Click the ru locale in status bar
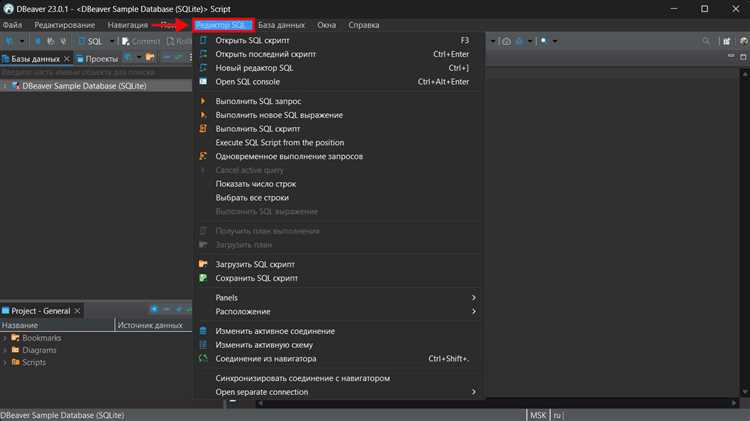Viewport: 750px width, 421px height. click(x=557, y=415)
